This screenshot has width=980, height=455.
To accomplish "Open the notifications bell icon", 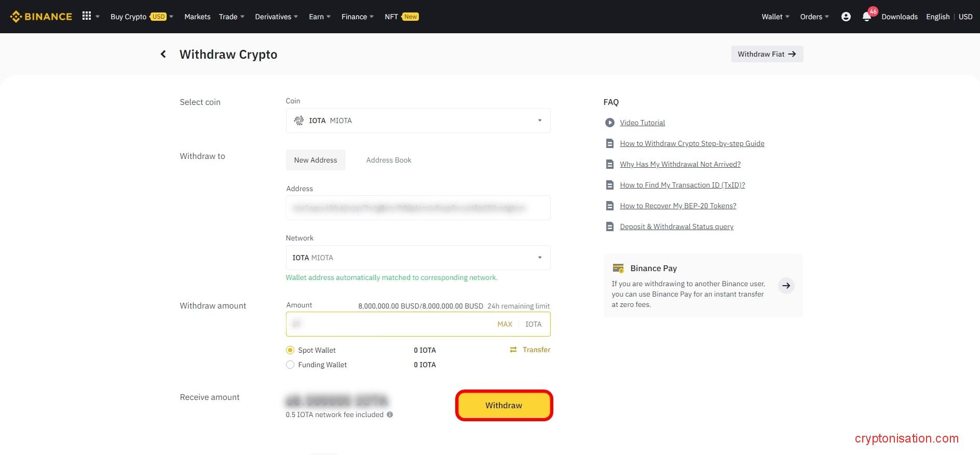I will (866, 17).
